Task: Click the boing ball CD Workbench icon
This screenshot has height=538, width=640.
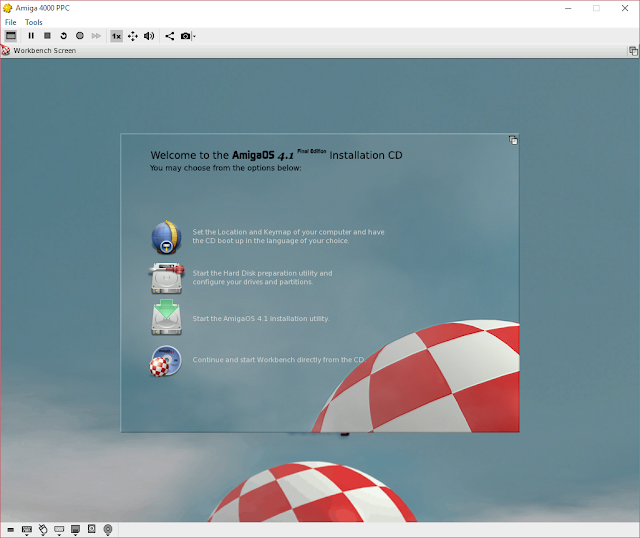Action: (x=165, y=361)
